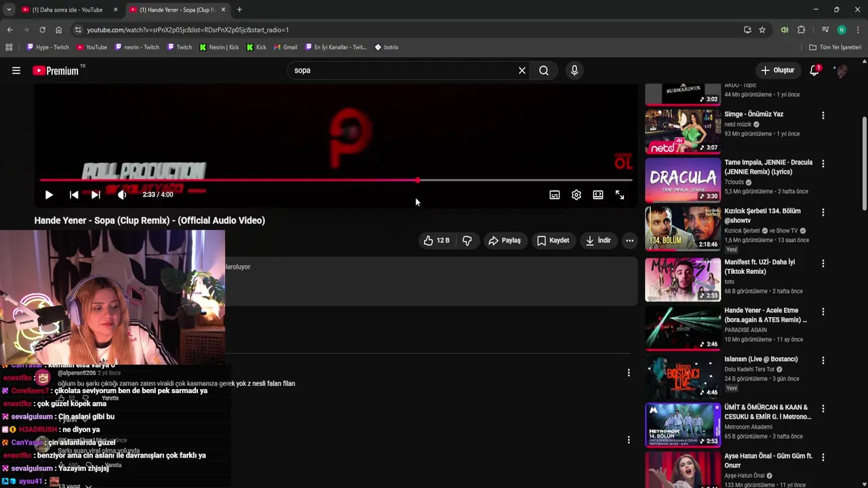Open 'Tüm Yer İşaretleri' bookmarks folder
The height and width of the screenshot is (488, 868).
click(835, 47)
